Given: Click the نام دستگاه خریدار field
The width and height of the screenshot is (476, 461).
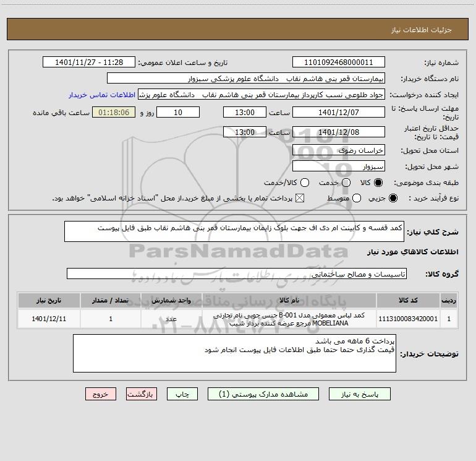Looking at the screenshot, I should [x=246, y=79].
